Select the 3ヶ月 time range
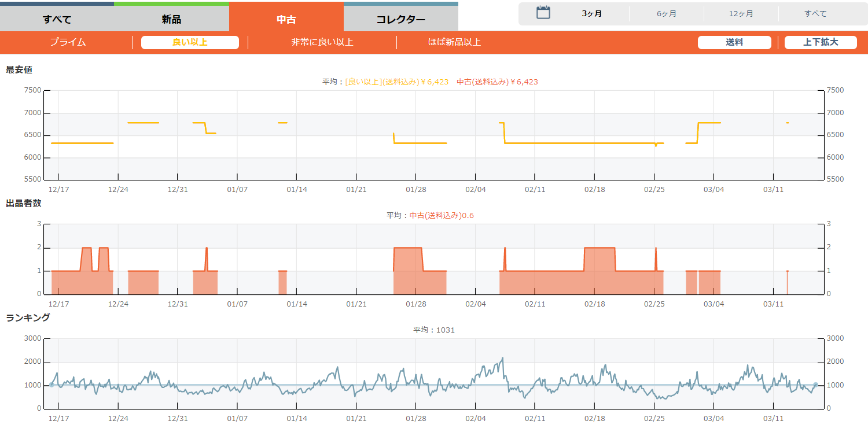The width and height of the screenshot is (868, 428). coord(591,14)
